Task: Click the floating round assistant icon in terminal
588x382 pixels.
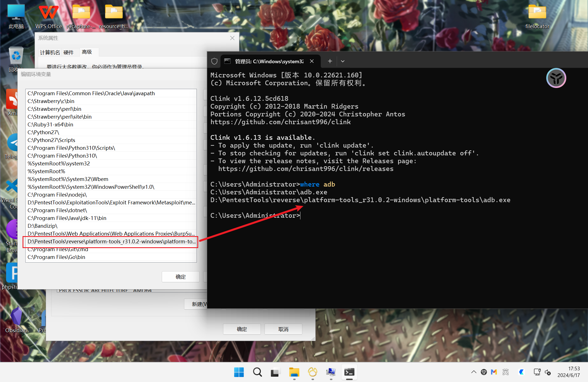Action: 556,78
